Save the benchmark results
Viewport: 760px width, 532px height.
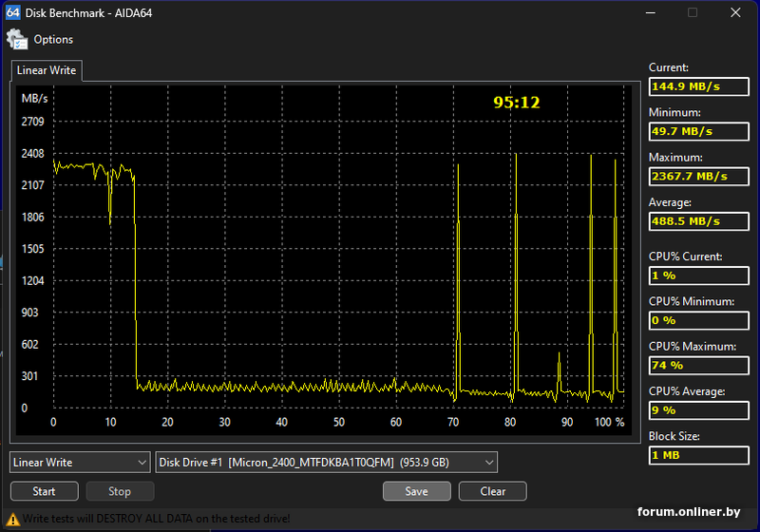[416, 491]
